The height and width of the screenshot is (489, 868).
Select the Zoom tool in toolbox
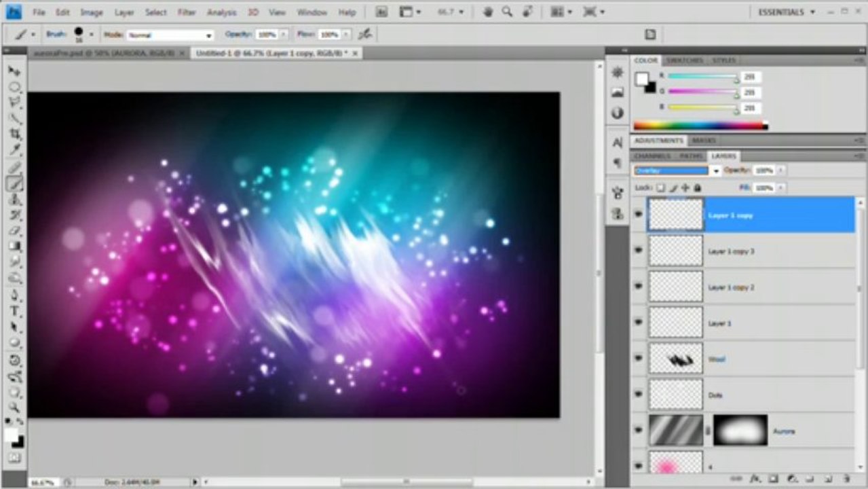coord(14,407)
